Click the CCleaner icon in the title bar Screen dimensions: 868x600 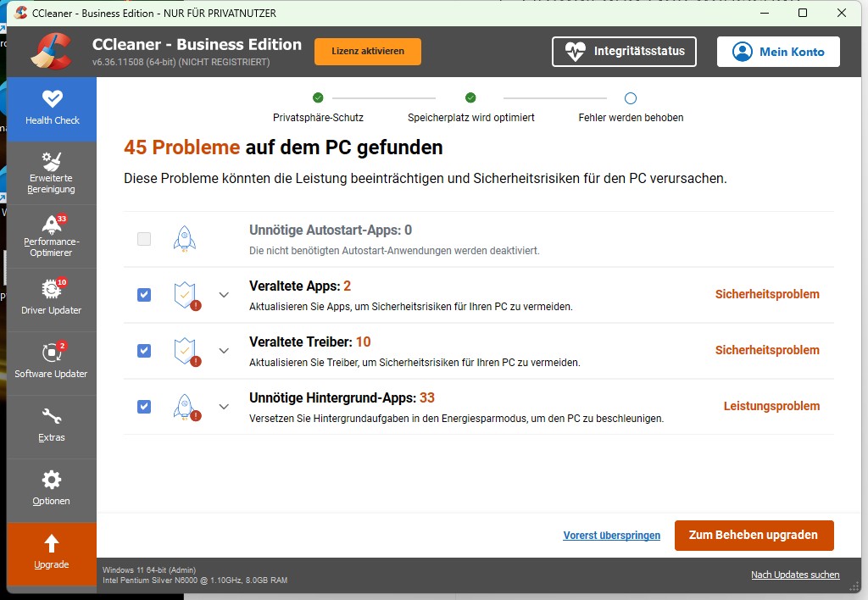21,13
